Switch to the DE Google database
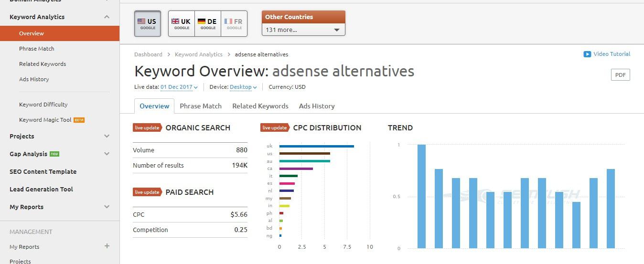Image resolution: width=644 pixels, height=264 pixels. coord(208,24)
